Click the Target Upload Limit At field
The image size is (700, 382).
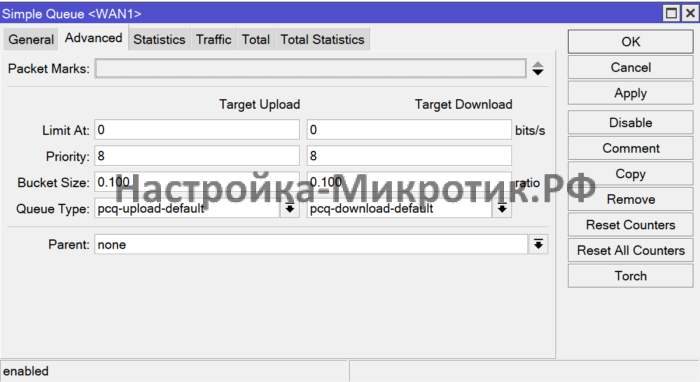[197, 130]
